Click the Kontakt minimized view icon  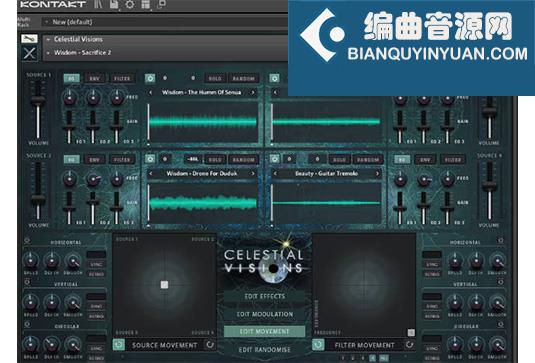[x=161, y=4]
